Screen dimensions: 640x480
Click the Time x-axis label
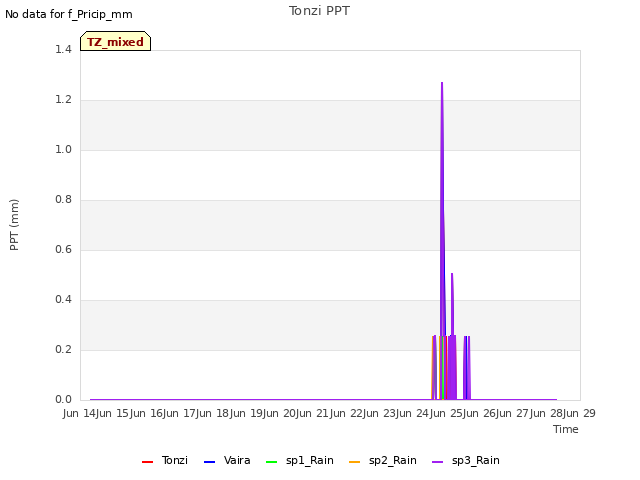pyautogui.click(x=566, y=429)
